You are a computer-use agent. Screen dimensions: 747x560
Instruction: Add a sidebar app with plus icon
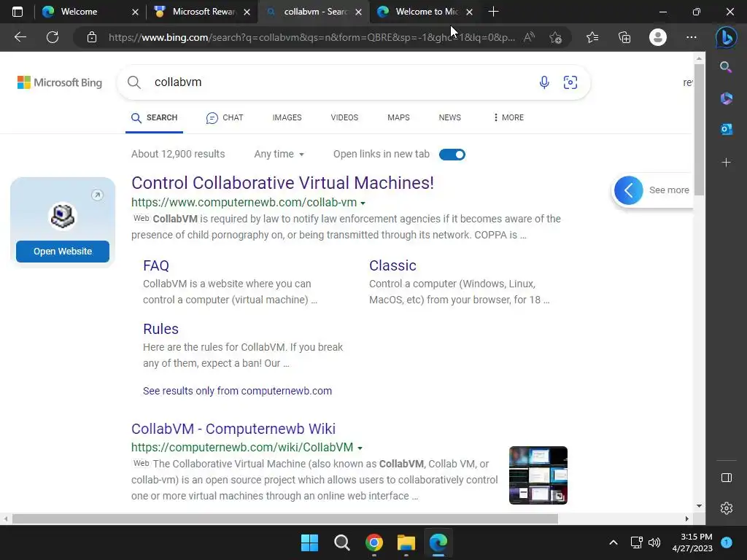tap(726, 163)
